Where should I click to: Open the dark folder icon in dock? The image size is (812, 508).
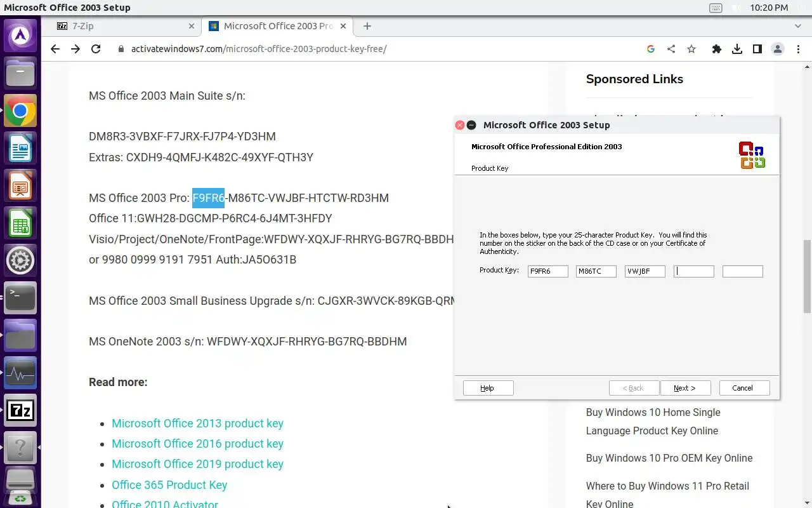[x=20, y=335]
